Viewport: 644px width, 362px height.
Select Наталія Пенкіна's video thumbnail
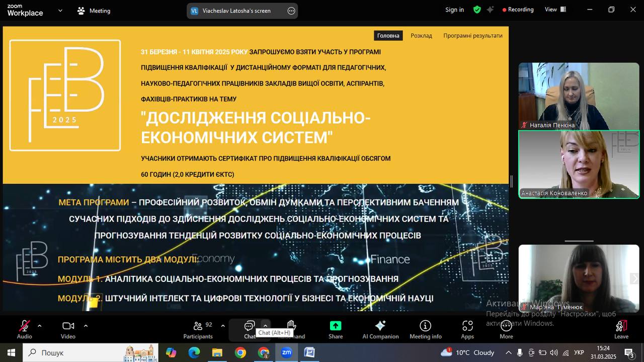click(x=579, y=96)
